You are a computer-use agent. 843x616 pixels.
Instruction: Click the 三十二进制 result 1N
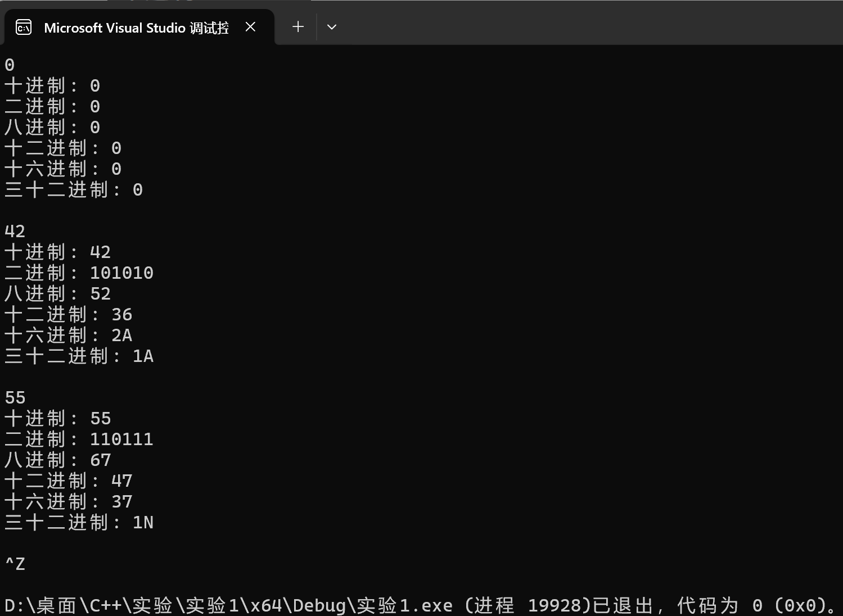coord(143,522)
